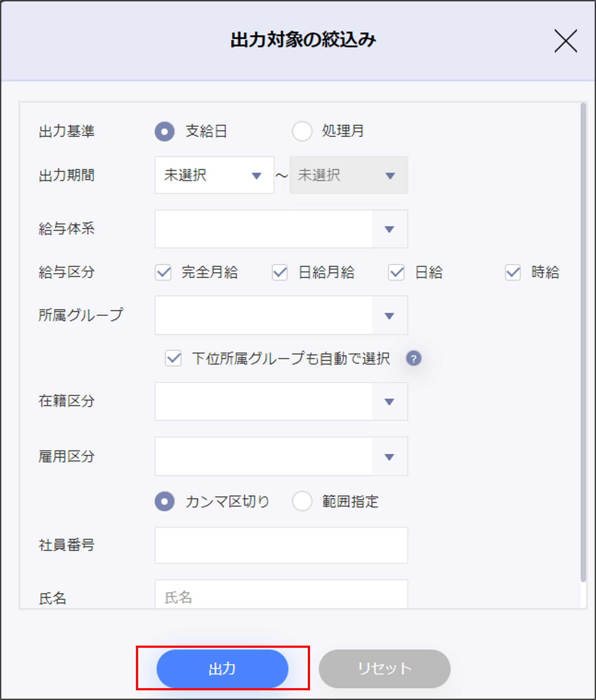Uncheck the 完全月給 checkbox
Screen dimensions: 596x700
tap(163, 272)
